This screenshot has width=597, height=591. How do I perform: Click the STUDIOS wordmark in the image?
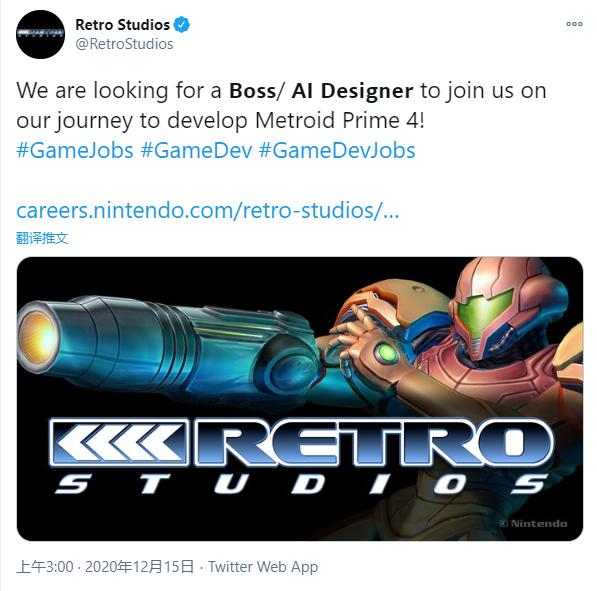[x=301, y=484]
